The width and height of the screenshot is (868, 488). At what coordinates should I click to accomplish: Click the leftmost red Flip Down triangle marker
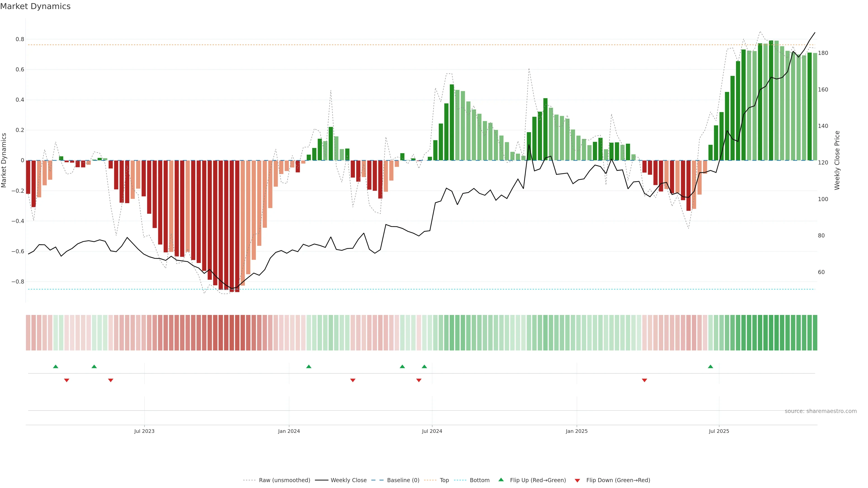click(67, 380)
